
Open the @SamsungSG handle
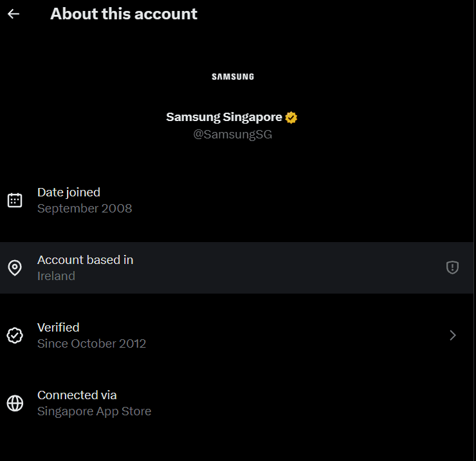pos(233,135)
